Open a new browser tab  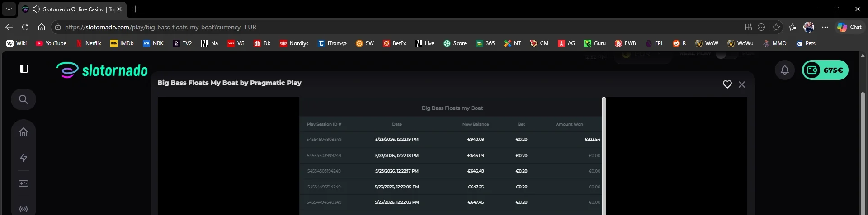coord(136,9)
